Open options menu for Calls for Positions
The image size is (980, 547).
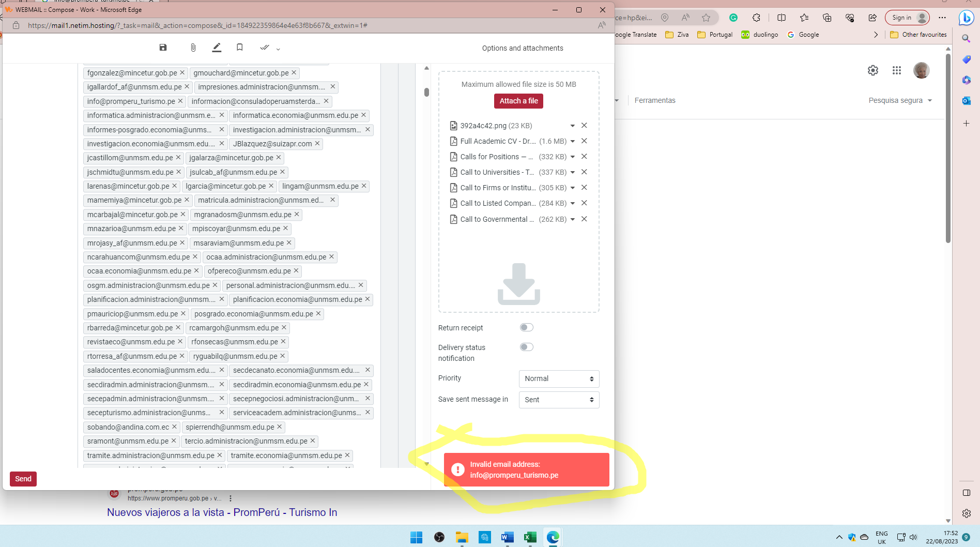573,157
